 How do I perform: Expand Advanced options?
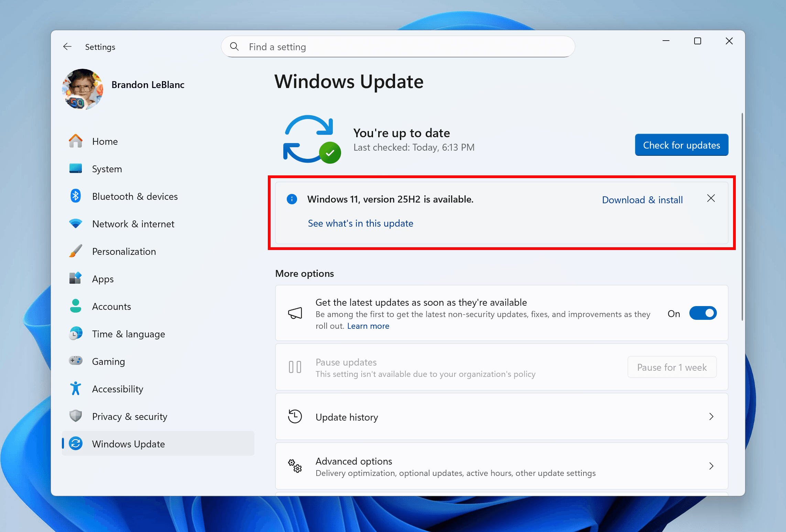pos(711,466)
